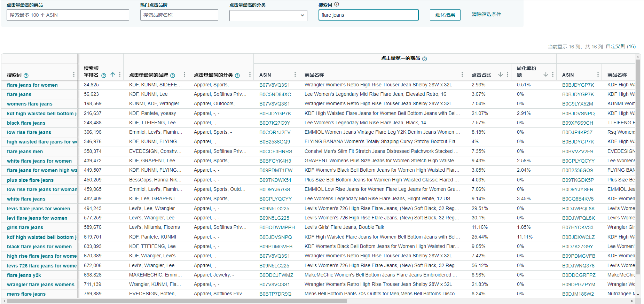The image size is (644, 304).
Task: Open ASIN link B09TKDWX51
Action: (275, 180)
